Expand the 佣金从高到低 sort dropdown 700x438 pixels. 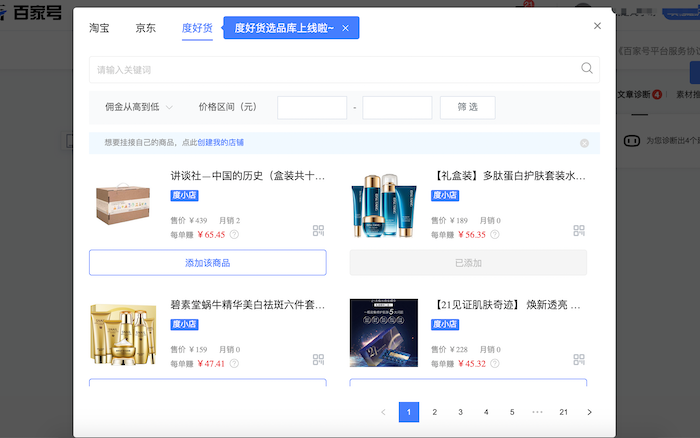click(x=138, y=107)
